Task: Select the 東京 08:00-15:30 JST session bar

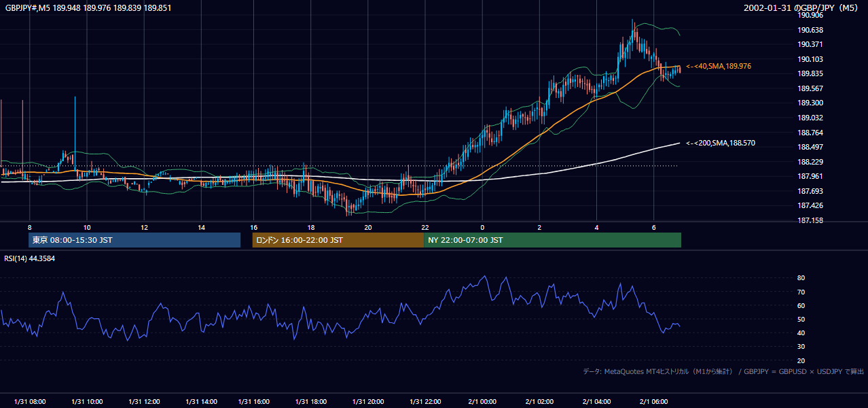Action: pyautogui.click(x=134, y=240)
